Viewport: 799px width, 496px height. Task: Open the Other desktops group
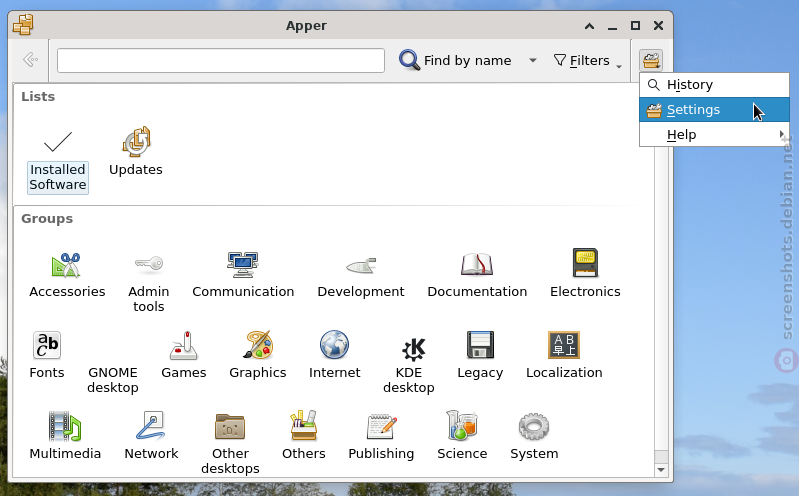230,443
